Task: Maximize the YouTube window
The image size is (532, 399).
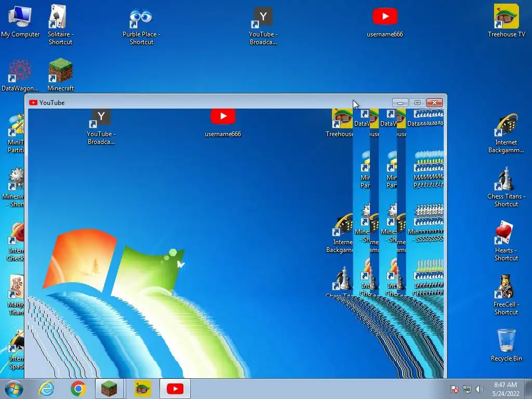Action: [x=417, y=102]
